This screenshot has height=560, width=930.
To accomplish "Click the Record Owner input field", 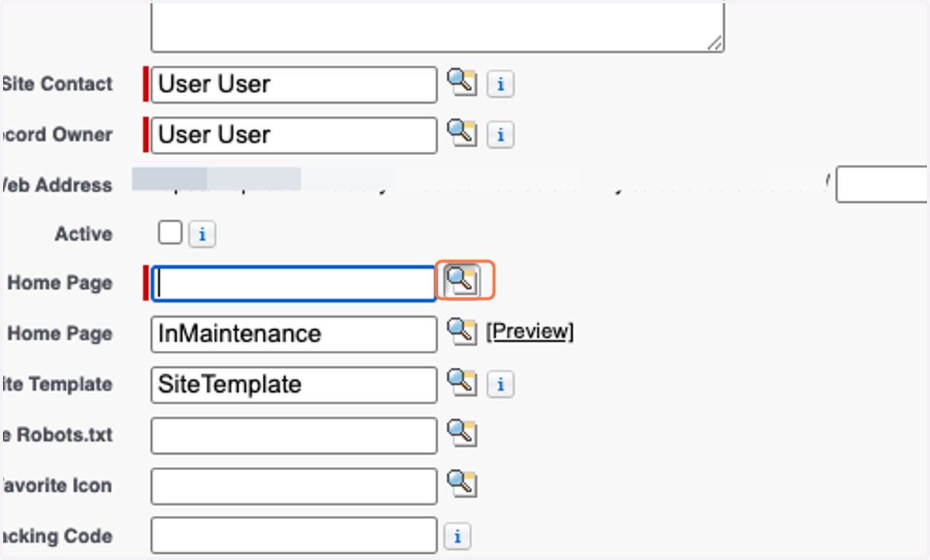I will 294,135.
